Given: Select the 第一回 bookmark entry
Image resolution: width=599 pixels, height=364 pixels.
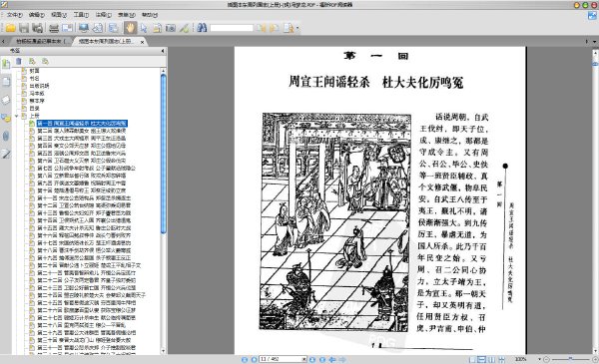Looking at the screenshot, I should pos(82,124).
